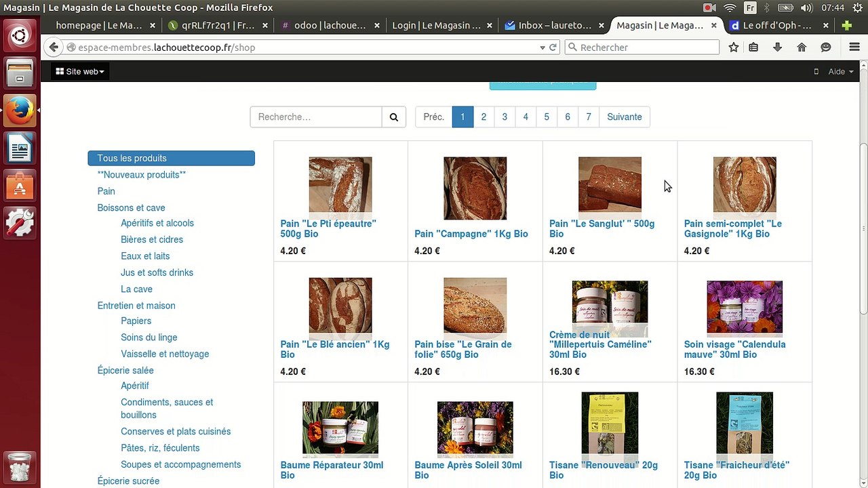
Task: Select the 'Tous les produits' category
Action: point(172,158)
